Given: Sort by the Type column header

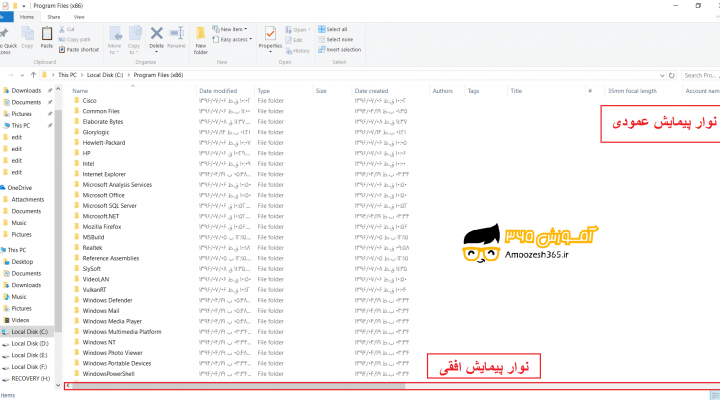Looking at the screenshot, I should click(264, 91).
